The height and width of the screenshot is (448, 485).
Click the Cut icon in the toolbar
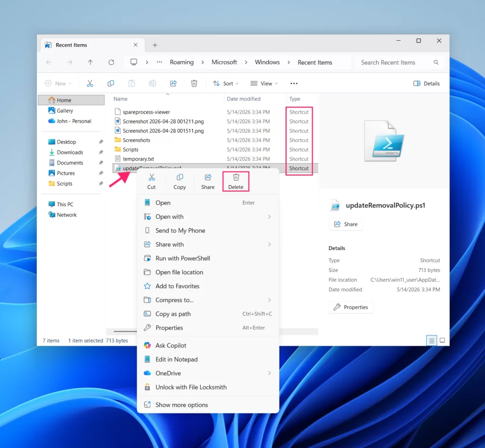point(90,83)
